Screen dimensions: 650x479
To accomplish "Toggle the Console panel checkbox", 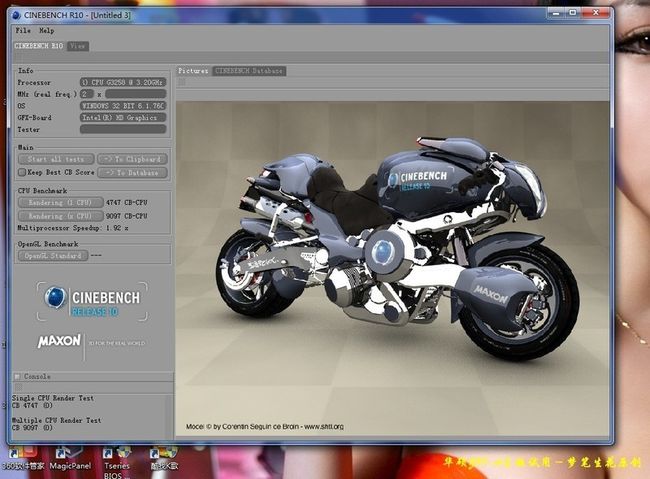I will (17, 377).
